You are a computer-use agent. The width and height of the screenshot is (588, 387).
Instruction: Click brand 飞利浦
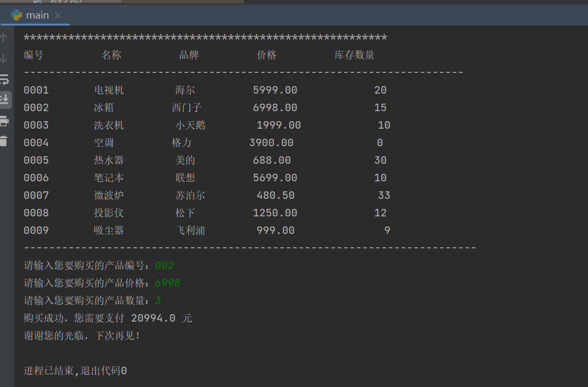(190, 230)
